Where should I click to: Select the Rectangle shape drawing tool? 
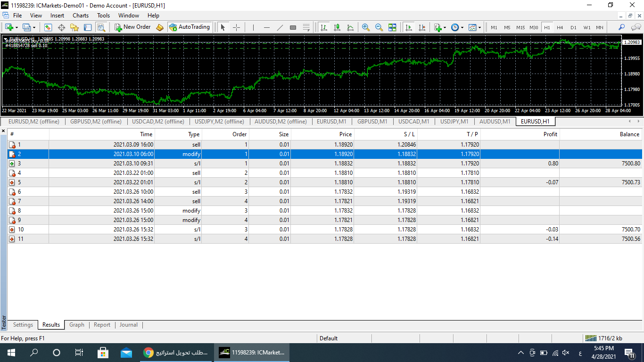(x=293, y=27)
